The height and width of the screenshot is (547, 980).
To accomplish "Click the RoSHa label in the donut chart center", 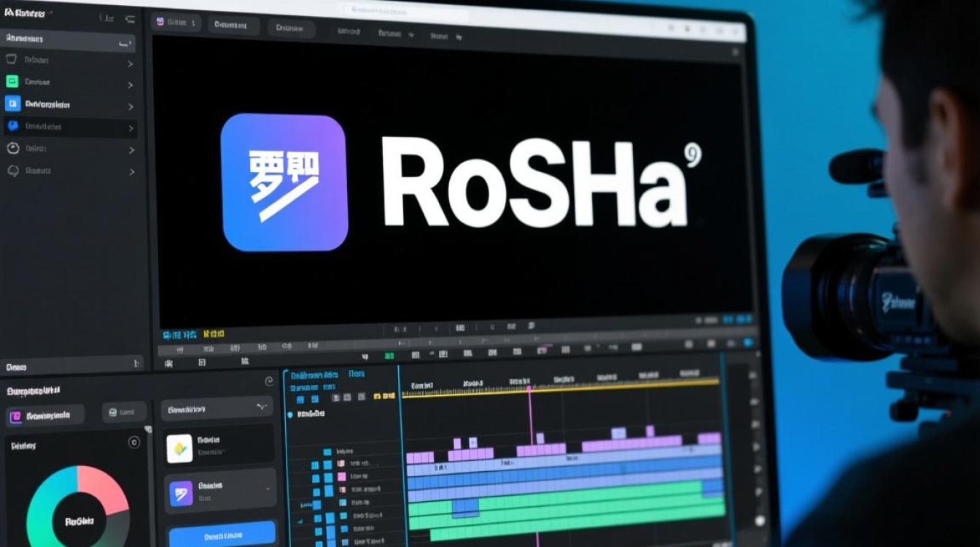I will click(x=79, y=521).
